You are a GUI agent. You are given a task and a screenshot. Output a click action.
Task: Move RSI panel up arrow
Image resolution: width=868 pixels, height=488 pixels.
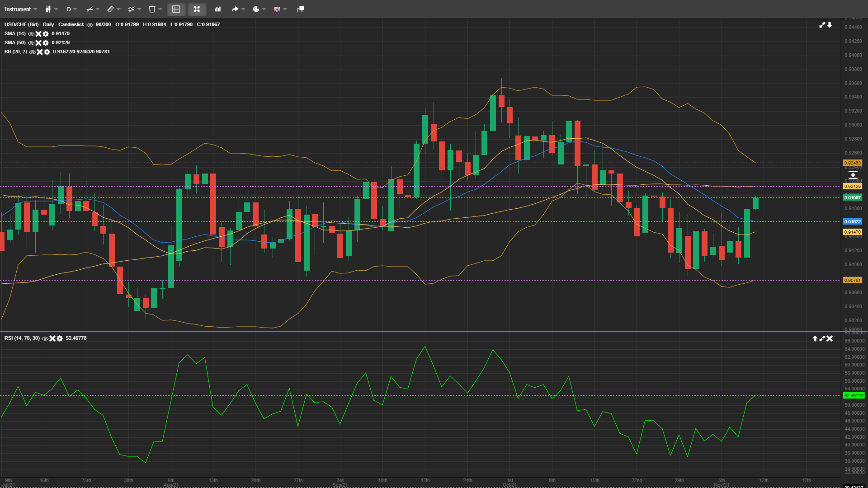point(815,338)
